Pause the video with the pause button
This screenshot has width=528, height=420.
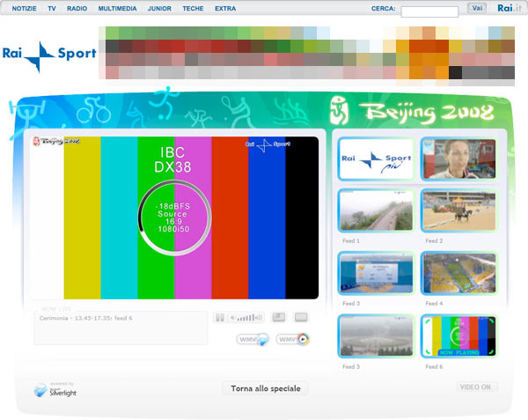220,318
